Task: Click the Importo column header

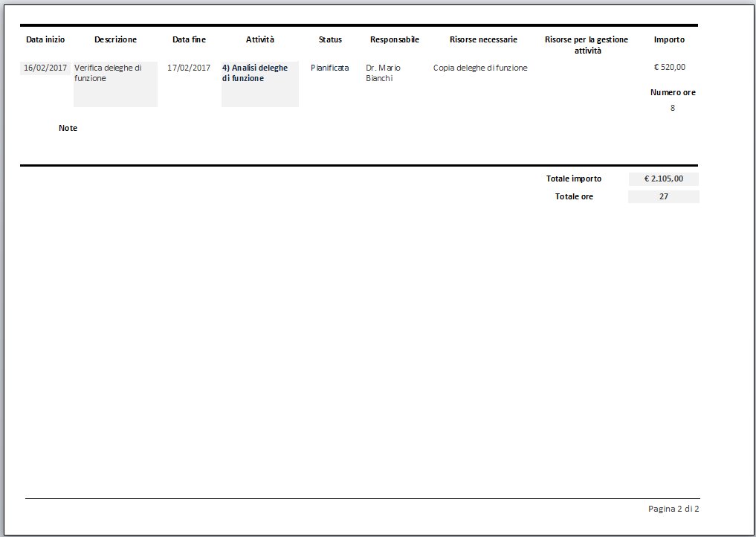Action: tap(669, 39)
